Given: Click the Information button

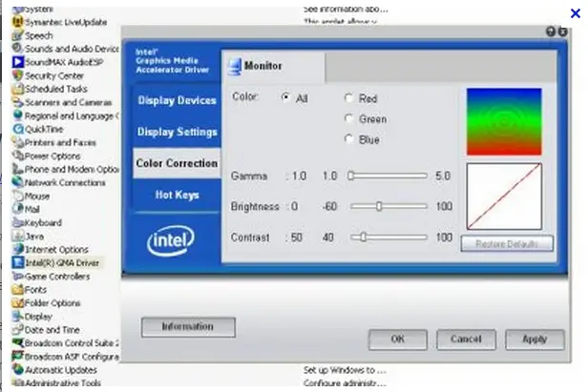Looking at the screenshot, I should tap(188, 327).
